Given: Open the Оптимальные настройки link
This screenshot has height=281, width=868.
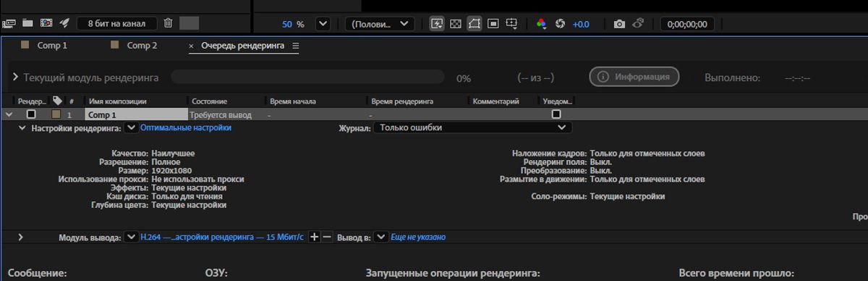Looking at the screenshot, I should (186, 127).
